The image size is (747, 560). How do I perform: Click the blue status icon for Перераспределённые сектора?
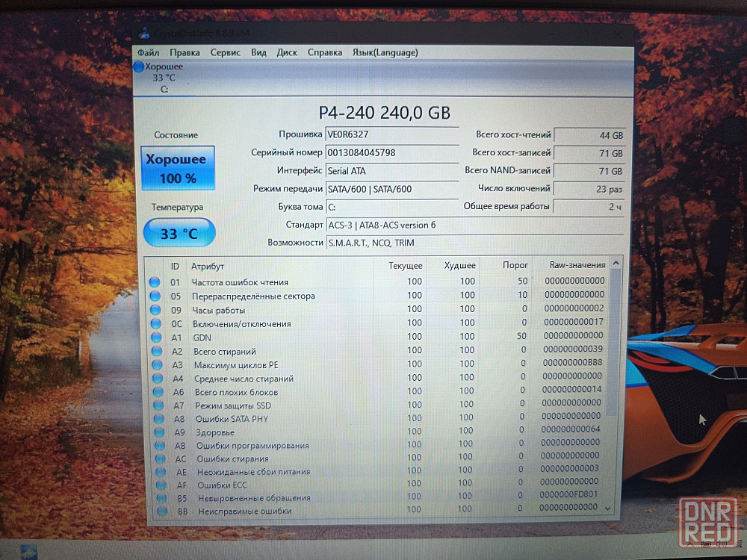pos(155,296)
